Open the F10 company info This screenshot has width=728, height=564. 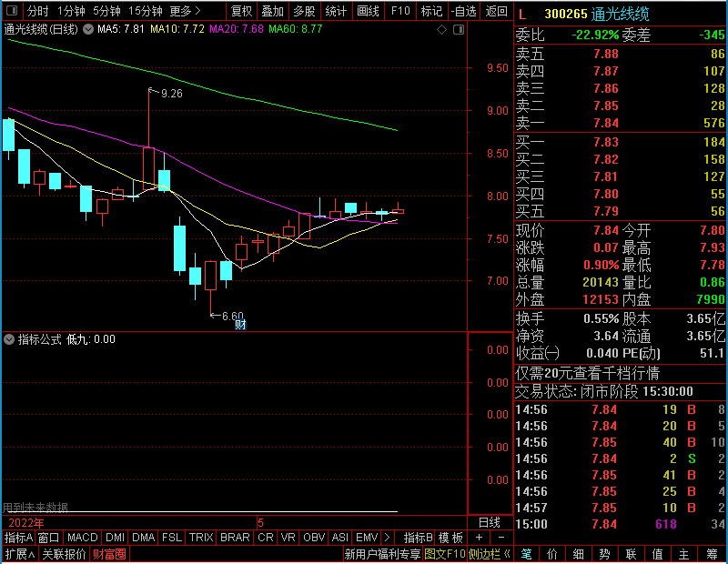(x=400, y=11)
